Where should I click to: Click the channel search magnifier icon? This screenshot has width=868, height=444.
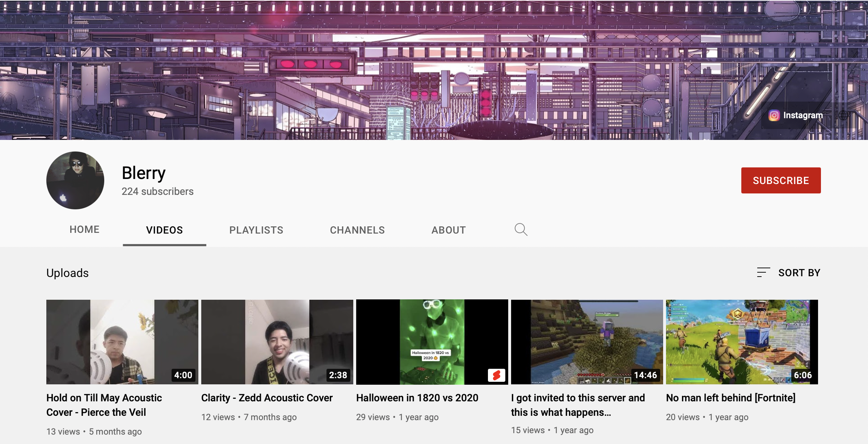click(521, 230)
